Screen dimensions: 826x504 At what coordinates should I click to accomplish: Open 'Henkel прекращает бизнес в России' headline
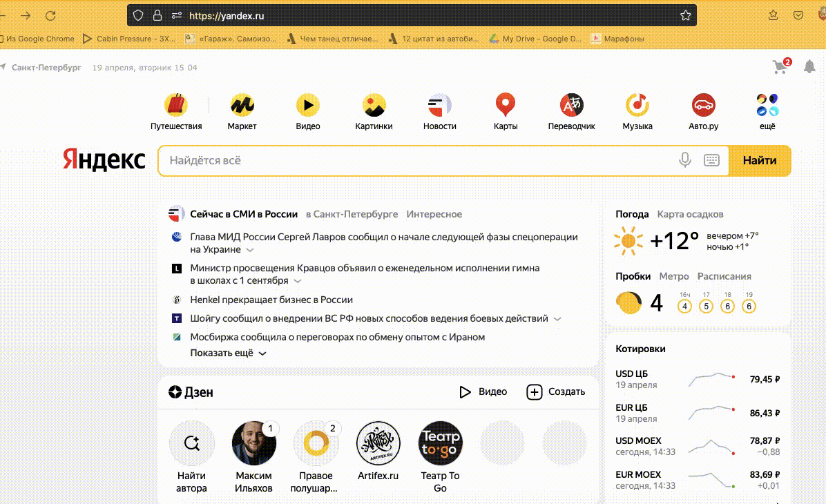(271, 300)
